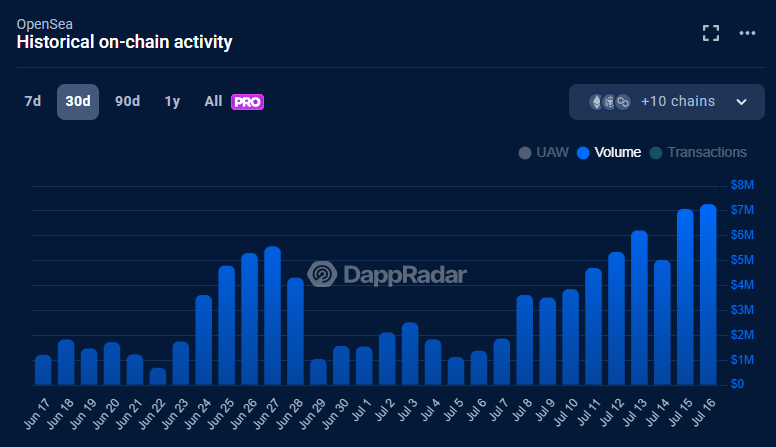
Task: Click the Jul 16 date label
Action: coord(703,412)
